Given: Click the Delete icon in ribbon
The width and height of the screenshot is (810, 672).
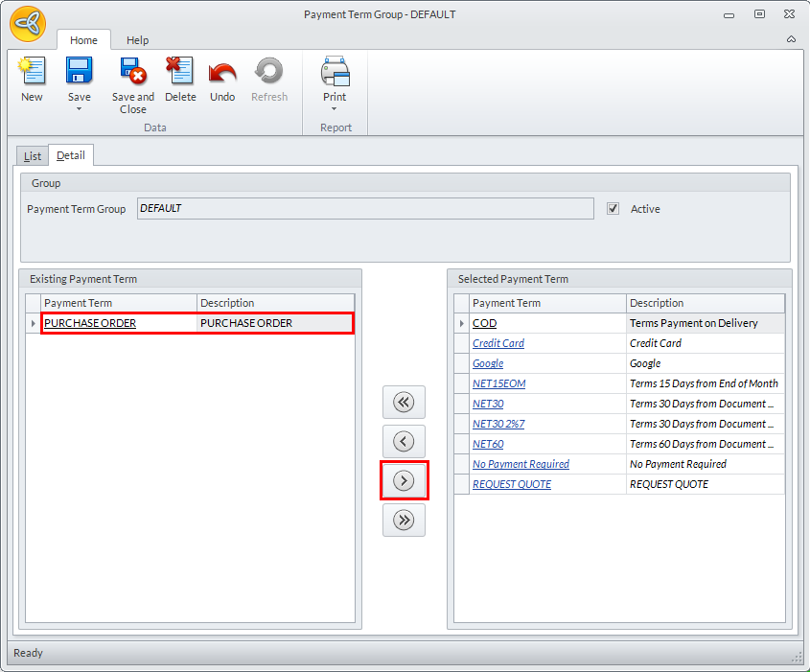Looking at the screenshot, I should click(179, 72).
